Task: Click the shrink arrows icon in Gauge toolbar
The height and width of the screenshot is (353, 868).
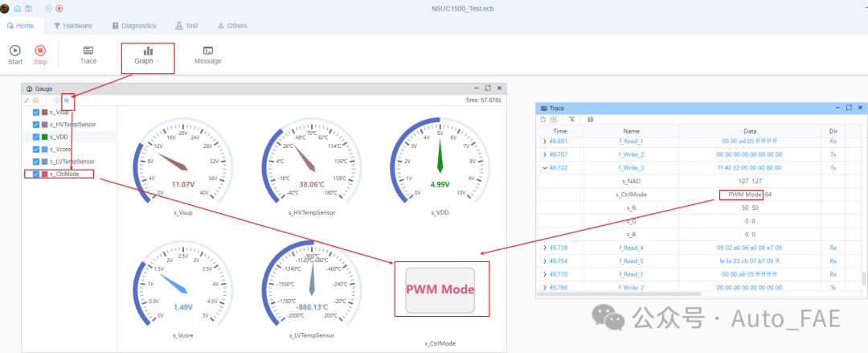Action: 27,101
